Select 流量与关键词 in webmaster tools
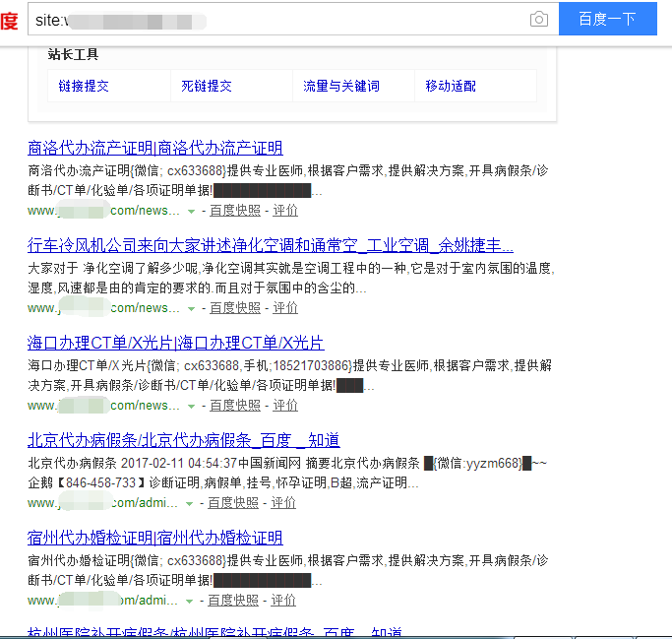Screen dimensions: 672x639 341,87
